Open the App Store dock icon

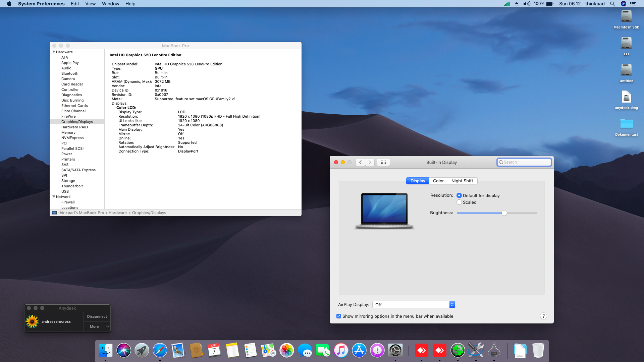coord(359,351)
